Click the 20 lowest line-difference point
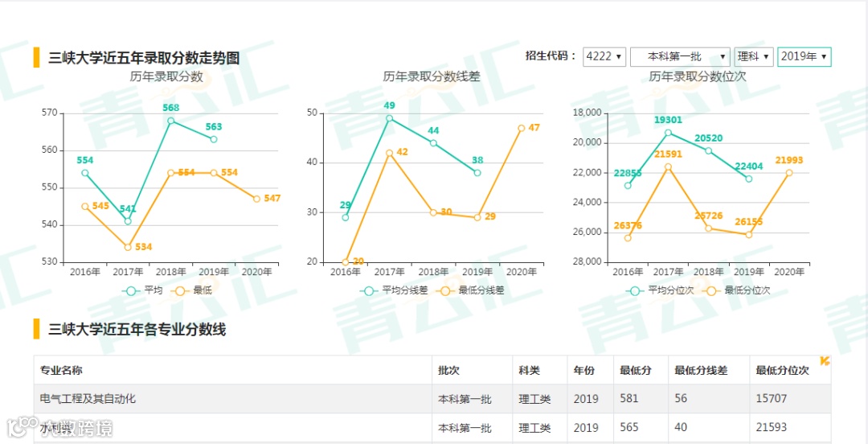 346,262
